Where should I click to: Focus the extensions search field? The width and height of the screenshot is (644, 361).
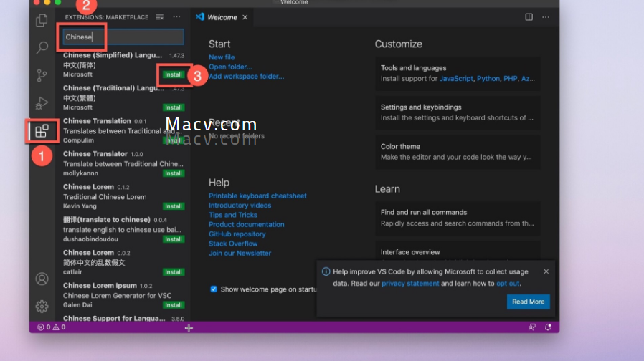(x=123, y=37)
